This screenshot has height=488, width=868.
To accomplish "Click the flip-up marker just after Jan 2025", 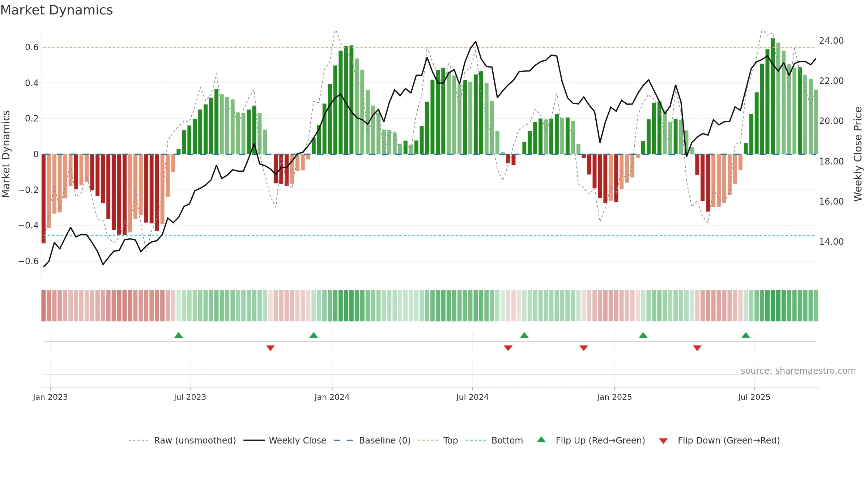I will tap(643, 335).
